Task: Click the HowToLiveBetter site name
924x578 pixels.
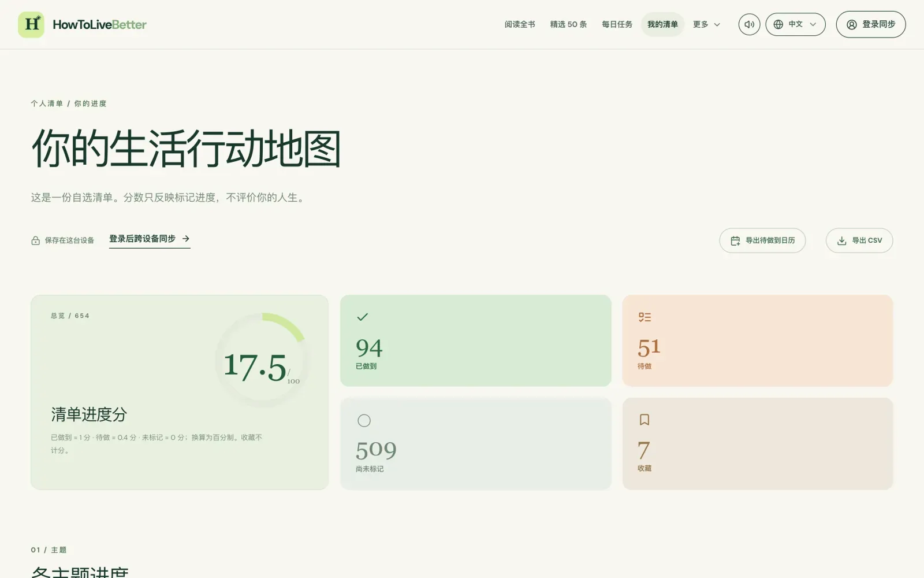Action: click(100, 24)
